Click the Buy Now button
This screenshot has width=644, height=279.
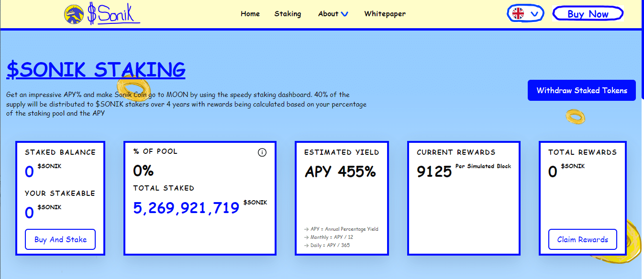point(588,14)
